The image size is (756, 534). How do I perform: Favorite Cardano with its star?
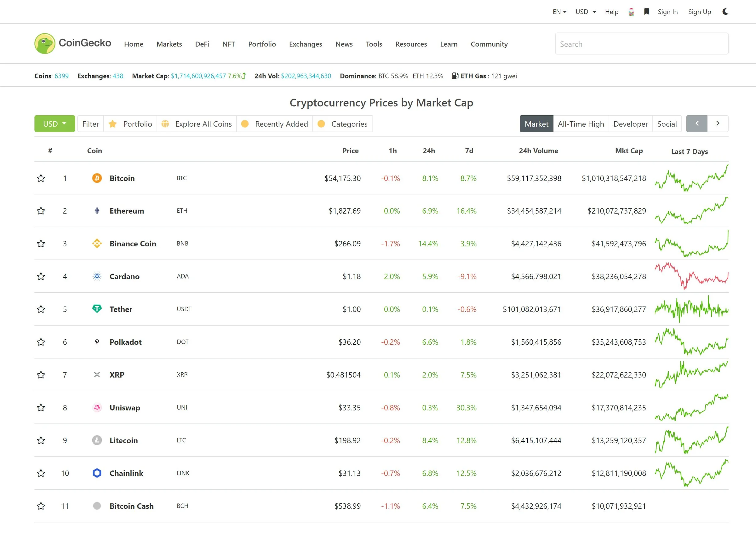tap(41, 276)
